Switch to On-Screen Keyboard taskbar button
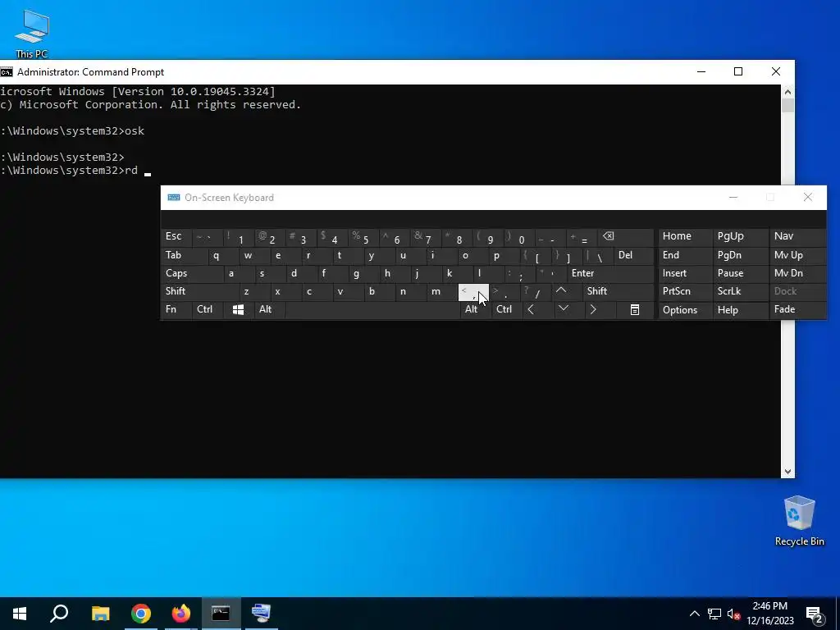 262,614
